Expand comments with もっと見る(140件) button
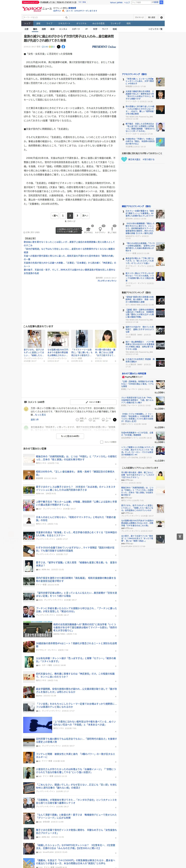The height and width of the screenshot is (868, 186). click(x=70, y=436)
